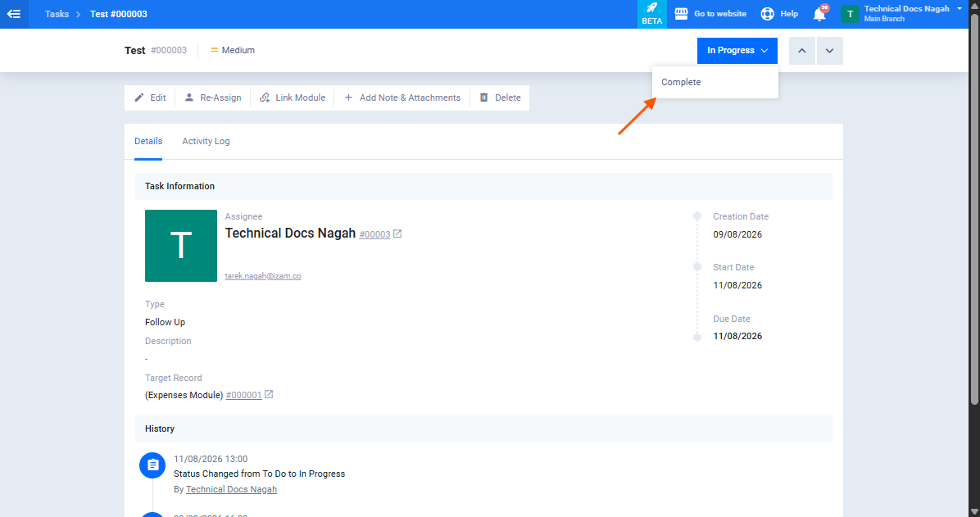
Task: Open notifications bell icon
Action: pos(819,15)
